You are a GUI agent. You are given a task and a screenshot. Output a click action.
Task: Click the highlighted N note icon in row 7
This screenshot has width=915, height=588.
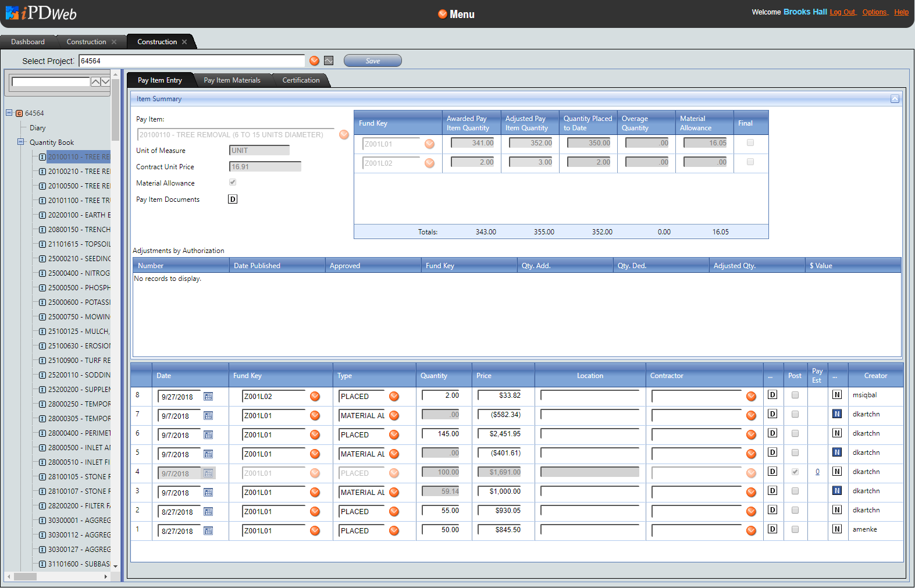point(837,414)
